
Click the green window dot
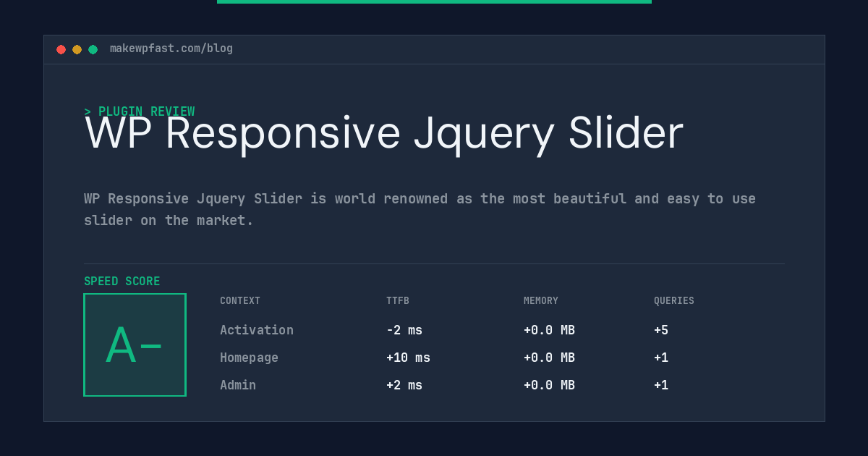tap(93, 49)
